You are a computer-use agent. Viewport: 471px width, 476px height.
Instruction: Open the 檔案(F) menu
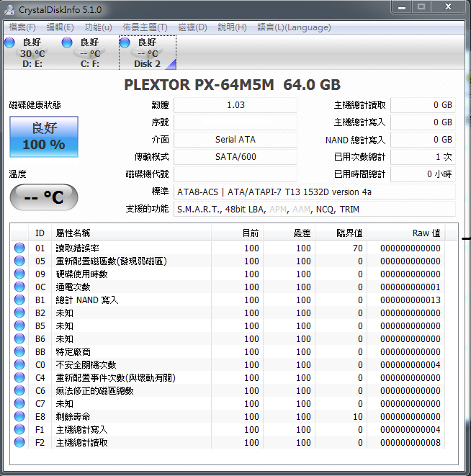[x=22, y=27]
